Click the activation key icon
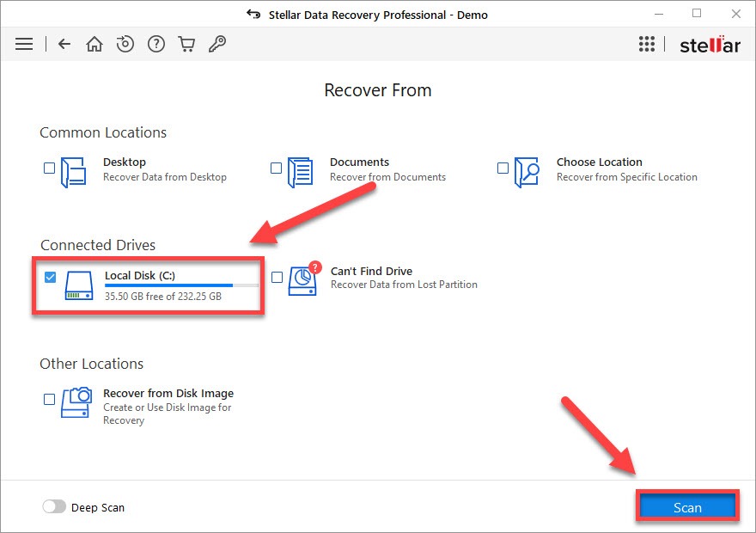 (x=217, y=44)
